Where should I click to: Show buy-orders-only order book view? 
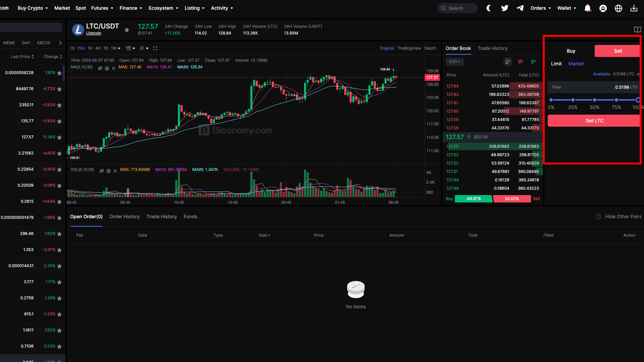[x=533, y=62]
